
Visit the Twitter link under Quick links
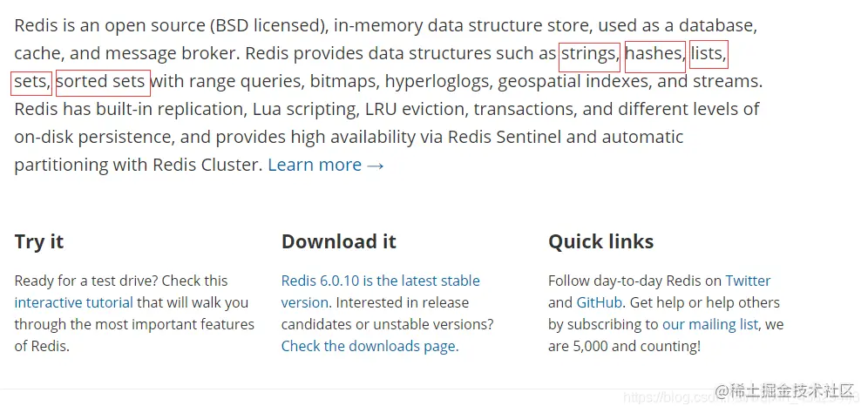(748, 281)
